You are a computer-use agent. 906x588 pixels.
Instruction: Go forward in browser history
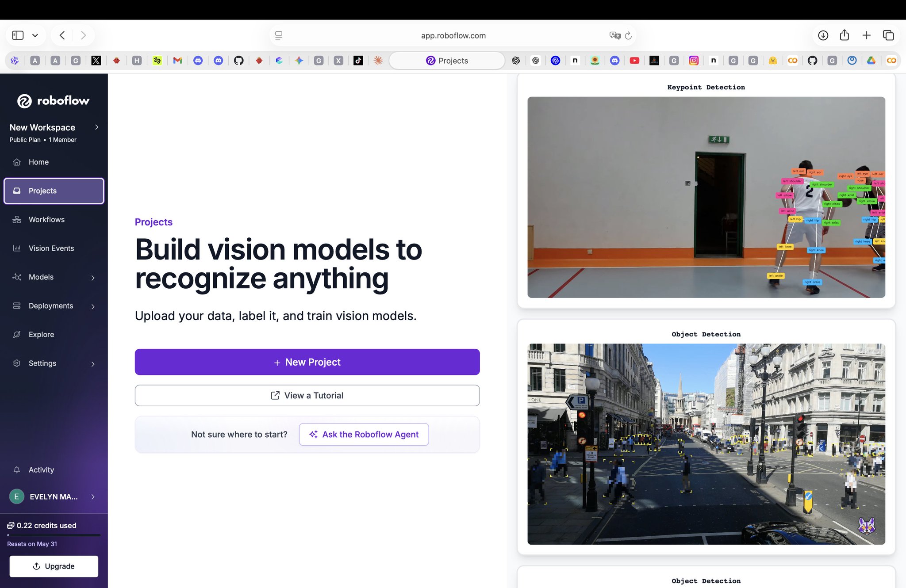pyautogui.click(x=83, y=35)
